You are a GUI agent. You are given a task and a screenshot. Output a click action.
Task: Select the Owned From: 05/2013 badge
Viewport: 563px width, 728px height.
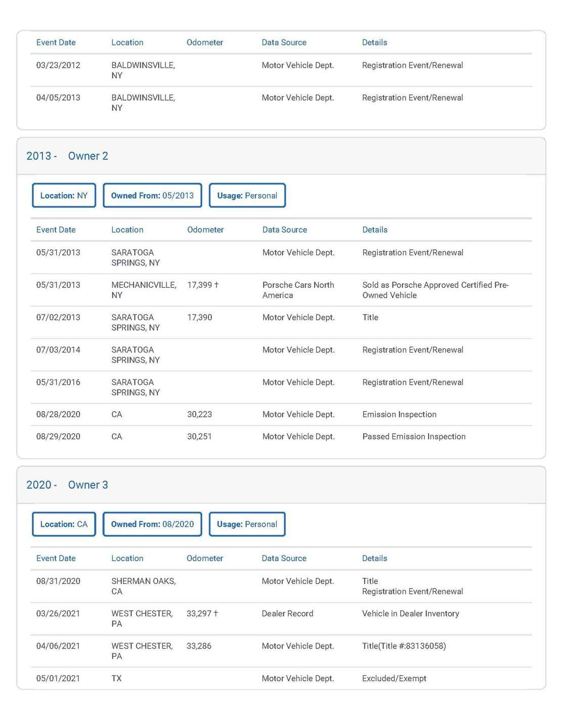click(x=152, y=196)
